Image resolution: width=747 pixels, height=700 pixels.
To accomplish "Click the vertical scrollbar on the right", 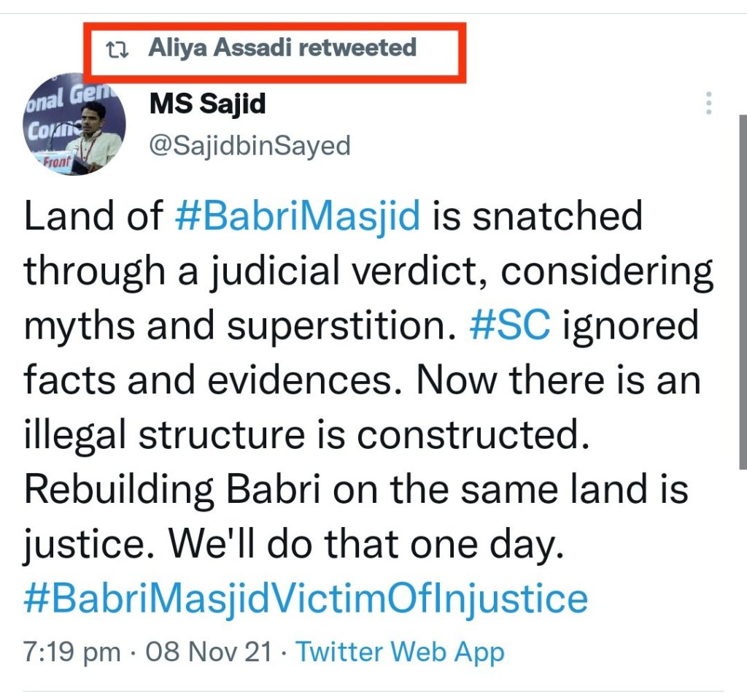I will tap(742, 292).
